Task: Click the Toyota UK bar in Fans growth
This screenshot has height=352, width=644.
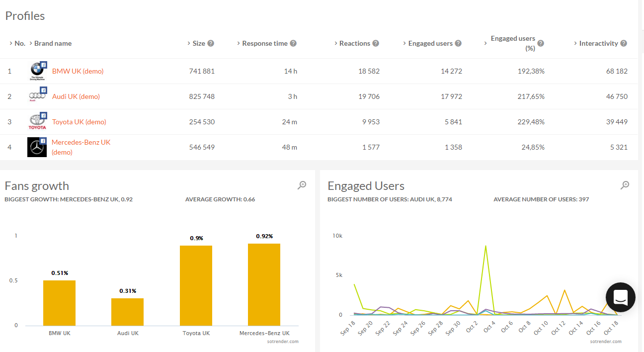Action: click(x=196, y=285)
